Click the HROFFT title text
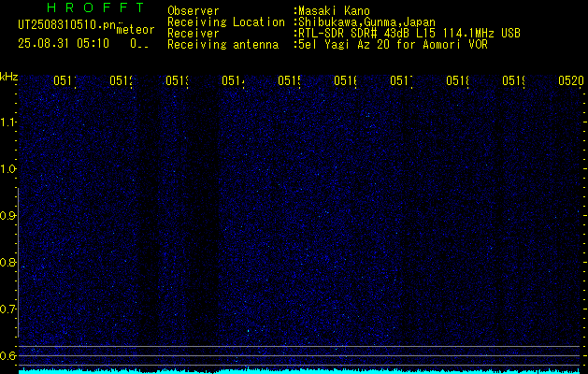The height and width of the screenshot is (374, 588). coord(95,7)
